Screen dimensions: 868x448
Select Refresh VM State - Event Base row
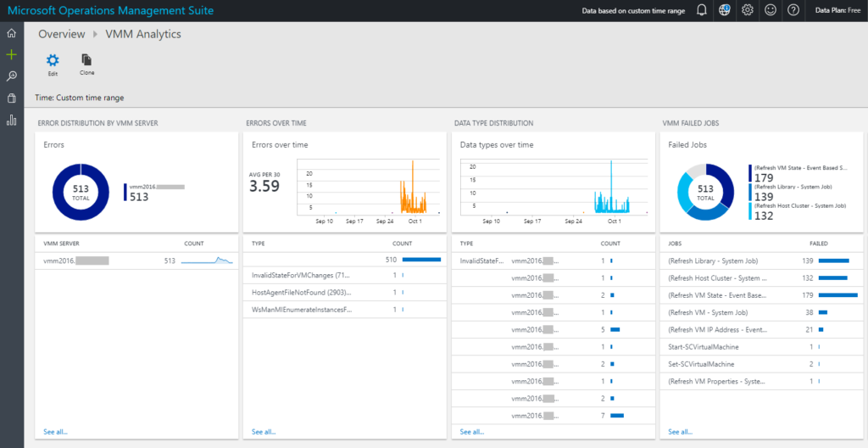click(762, 295)
